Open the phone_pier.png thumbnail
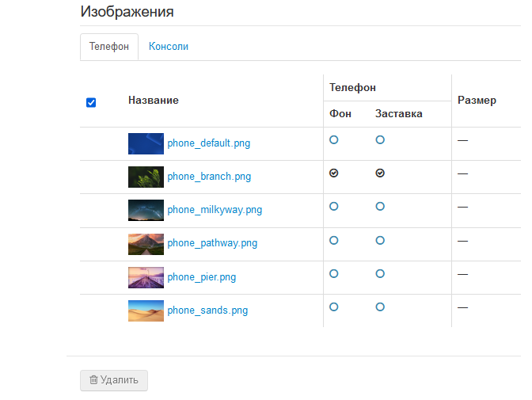This screenshot has width=532, height=400. click(x=146, y=277)
